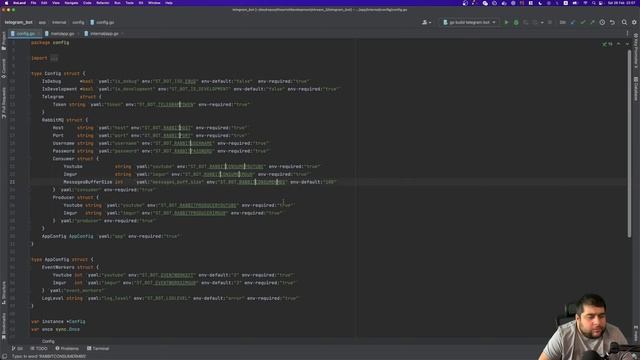Screen dimensions: 640x360
Task: Open the macOS Apple menu
Action: point(6,3)
